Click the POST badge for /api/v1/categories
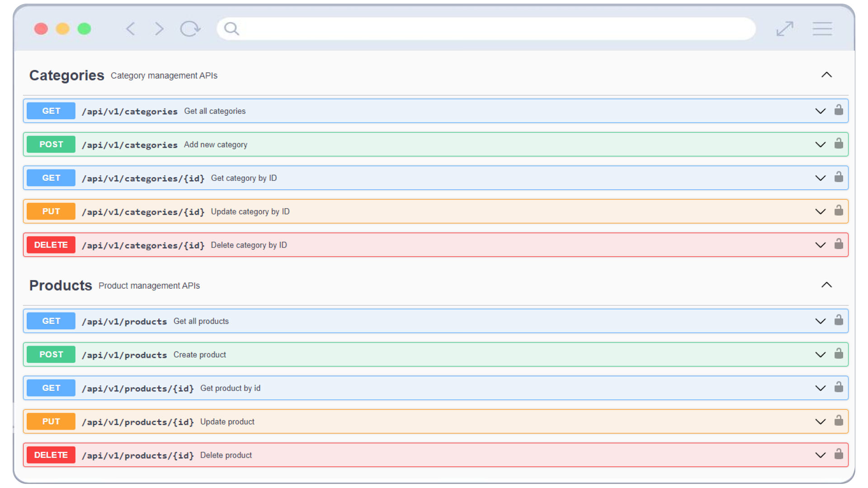The width and height of the screenshot is (868, 488). 51,145
